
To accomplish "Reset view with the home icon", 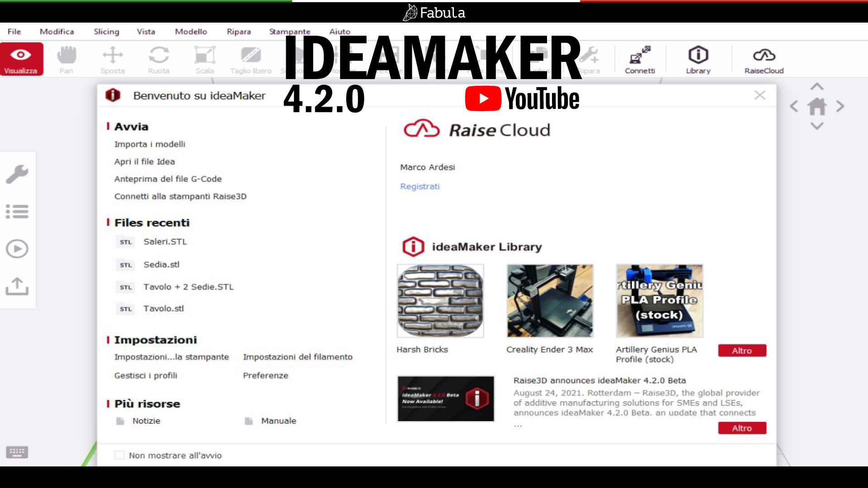I will [x=817, y=107].
